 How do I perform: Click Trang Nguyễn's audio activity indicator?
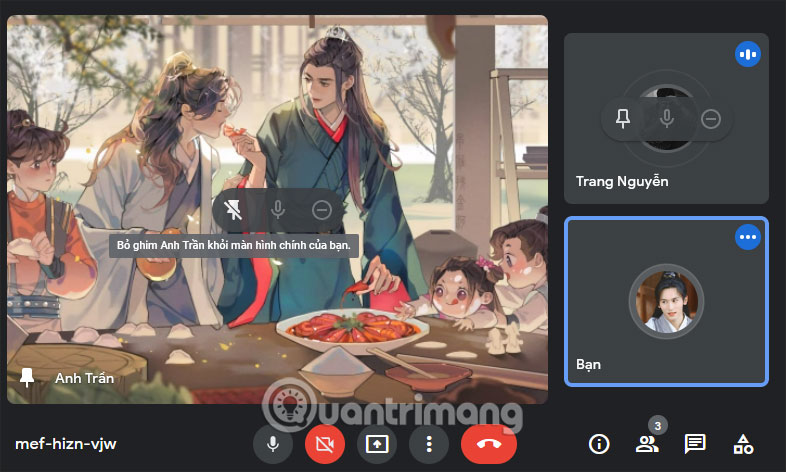click(748, 54)
